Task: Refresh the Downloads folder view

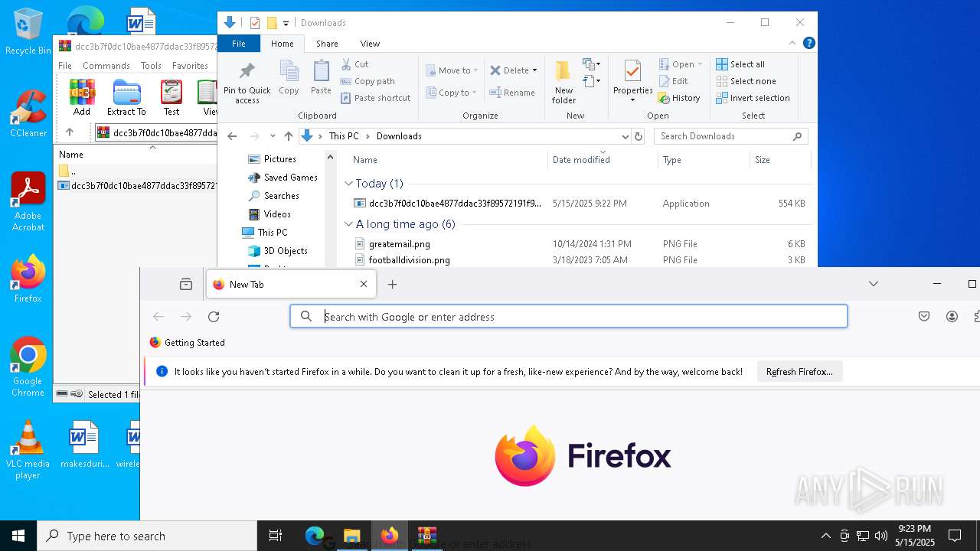Action: [x=639, y=136]
